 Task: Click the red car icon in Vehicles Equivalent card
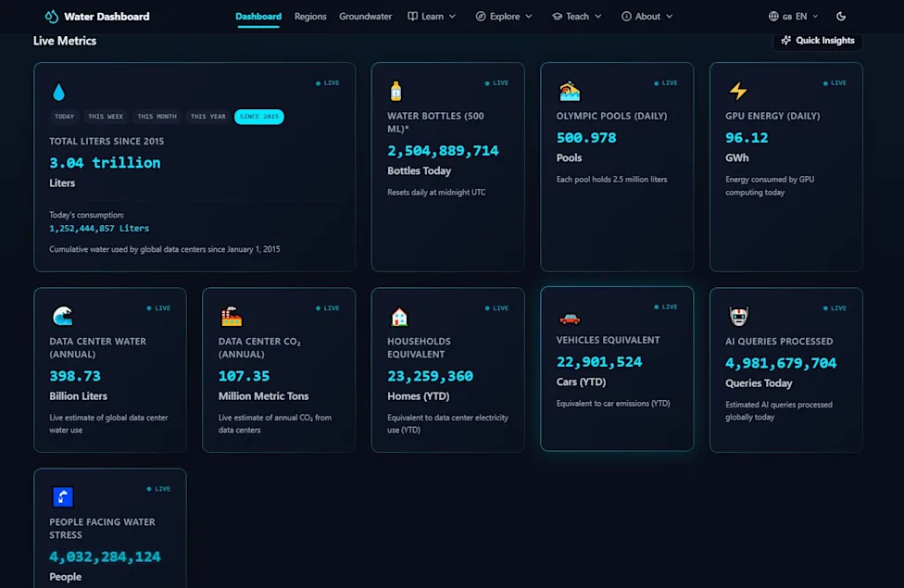pyautogui.click(x=570, y=319)
